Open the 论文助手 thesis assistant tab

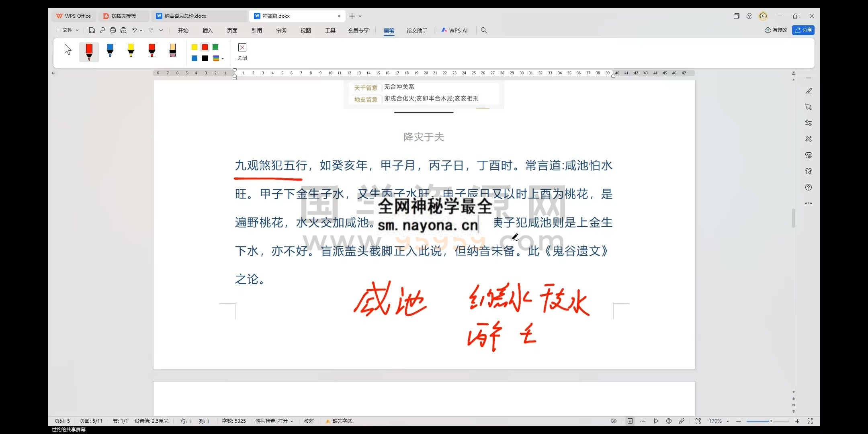417,31
